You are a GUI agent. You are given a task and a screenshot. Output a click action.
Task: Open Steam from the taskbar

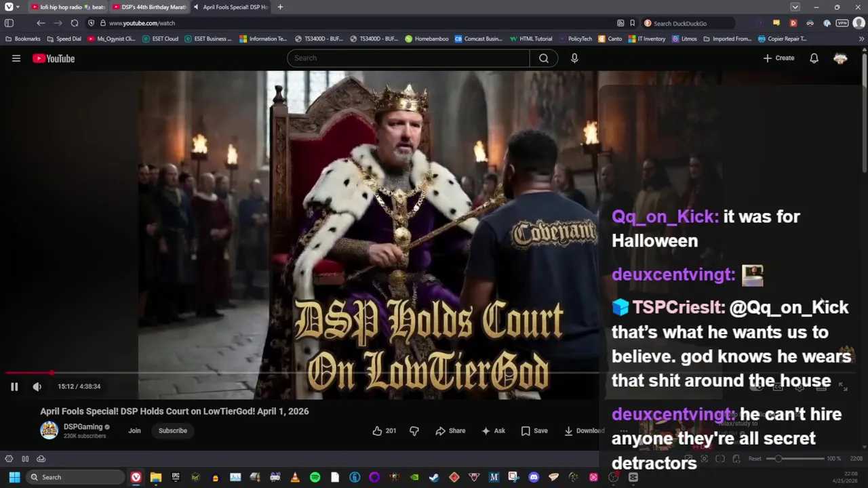[434, 477]
